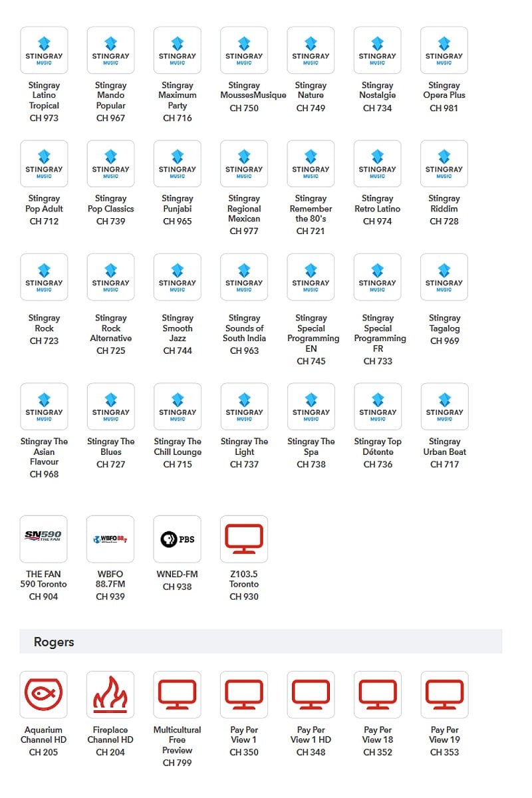The image size is (532, 798).
Task: Open the Stingray Rock Alternative icon
Action: [x=110, y=277]
